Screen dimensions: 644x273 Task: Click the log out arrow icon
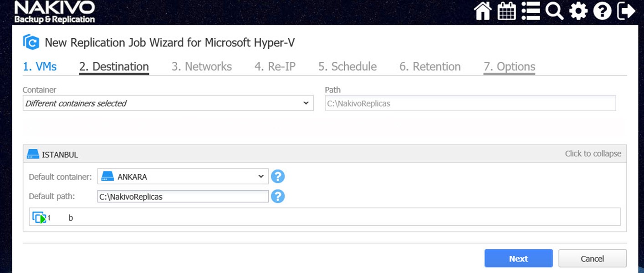pos(626,11)
